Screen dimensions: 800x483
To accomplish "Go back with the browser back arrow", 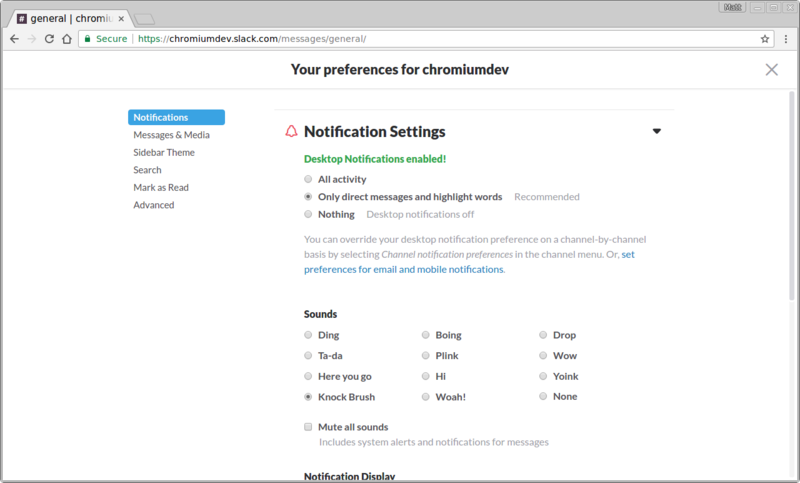I will (14, 39).
